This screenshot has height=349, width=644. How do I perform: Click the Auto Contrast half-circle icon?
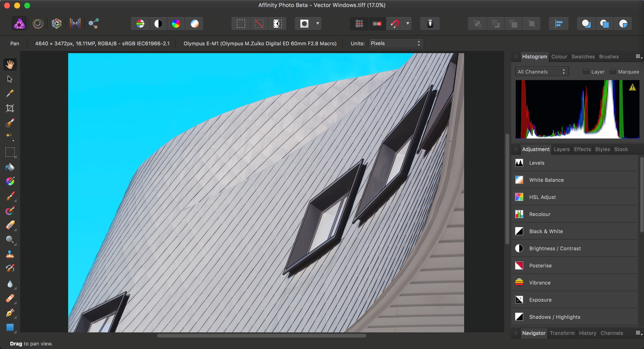(158, 24)
